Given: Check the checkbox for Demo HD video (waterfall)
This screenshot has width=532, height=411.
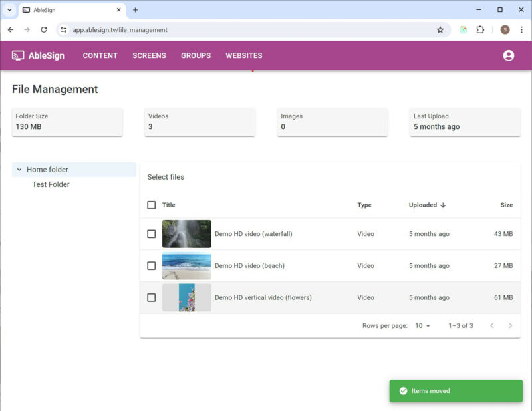Looking at the screenshot, I should [x=152, y=234].
